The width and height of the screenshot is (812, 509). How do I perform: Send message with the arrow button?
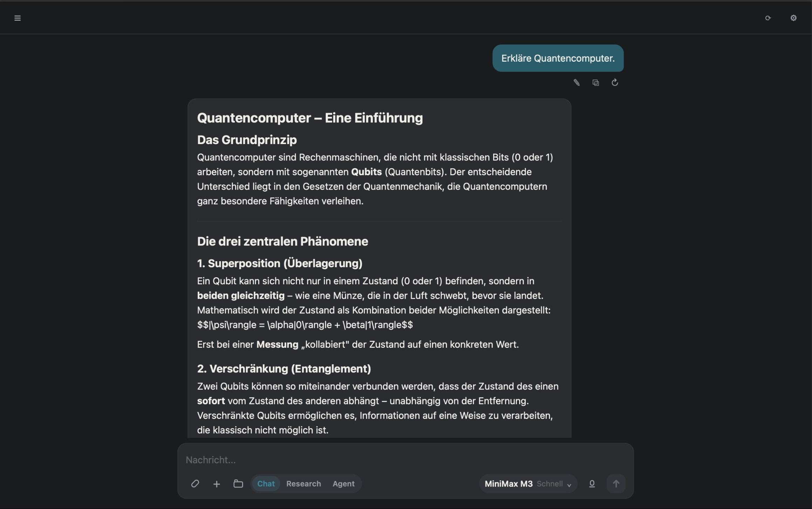(616, 484)
